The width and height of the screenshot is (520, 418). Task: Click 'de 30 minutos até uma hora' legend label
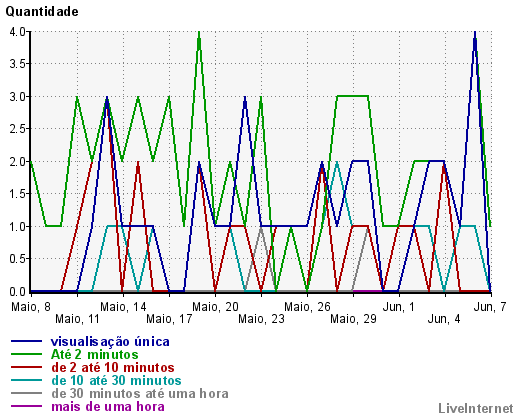click(x=140, y=394)
